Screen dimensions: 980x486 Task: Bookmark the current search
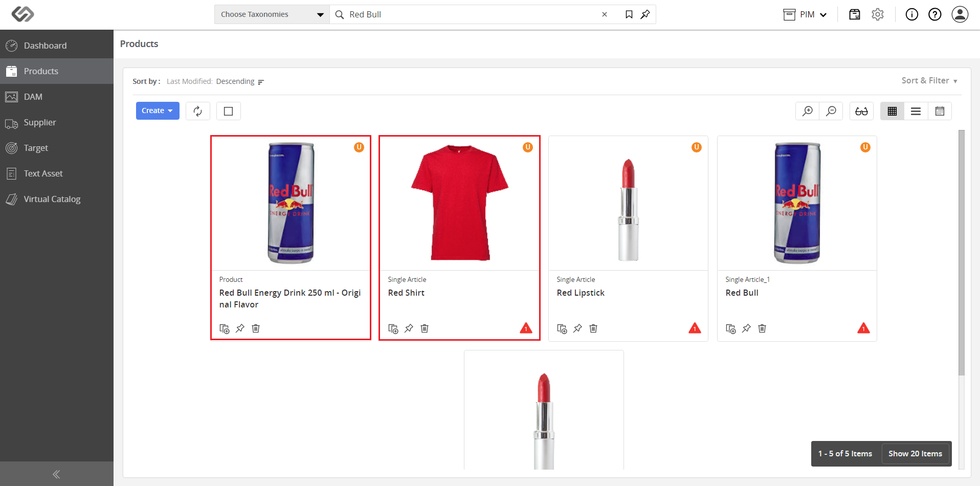tap(629, 14)
